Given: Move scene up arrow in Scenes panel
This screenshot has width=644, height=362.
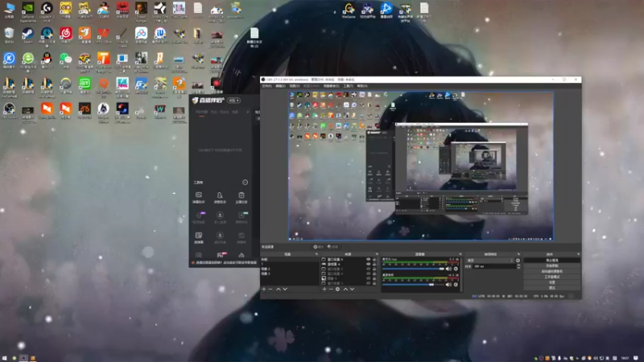Looking at the screenshot, I should coord(279,290).
